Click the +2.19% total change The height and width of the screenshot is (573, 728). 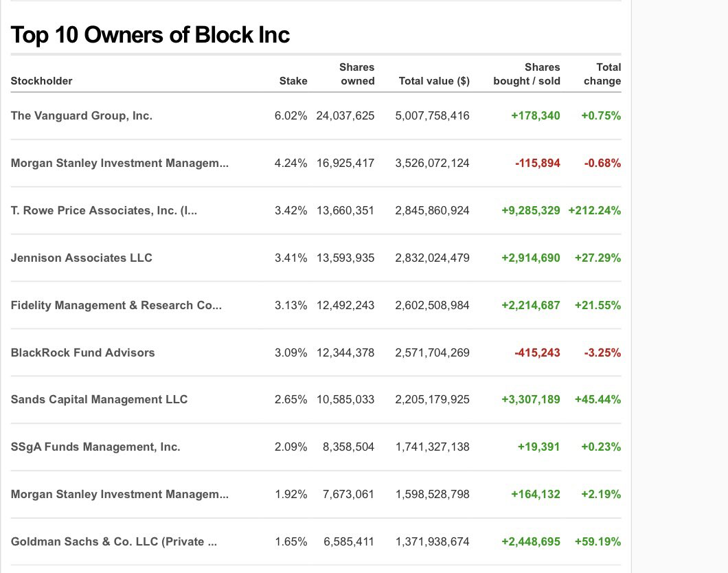601,494
